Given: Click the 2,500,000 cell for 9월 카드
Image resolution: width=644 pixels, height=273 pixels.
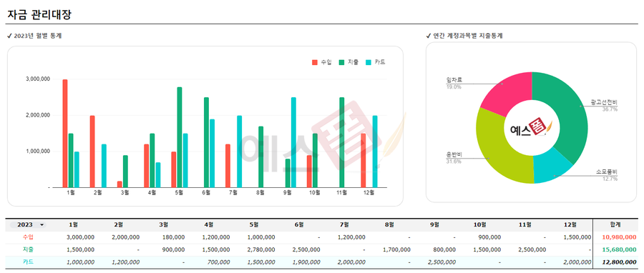Looking at the screenshot, I should pos(441,262).
